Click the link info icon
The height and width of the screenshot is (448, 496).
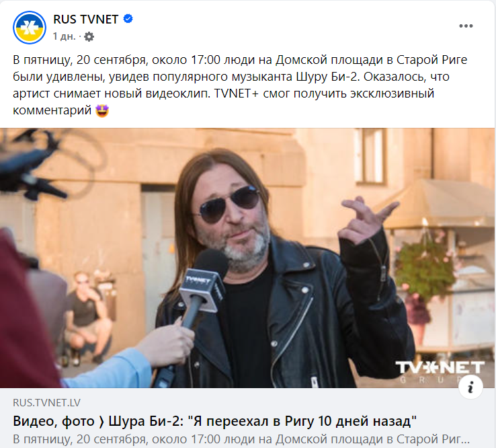pyautogui.click(x=470, y=387)
